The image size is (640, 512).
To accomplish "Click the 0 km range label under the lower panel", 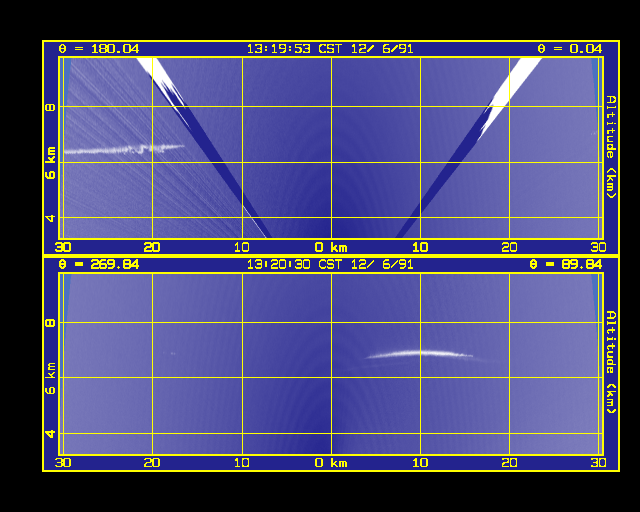I will point(331,463).
